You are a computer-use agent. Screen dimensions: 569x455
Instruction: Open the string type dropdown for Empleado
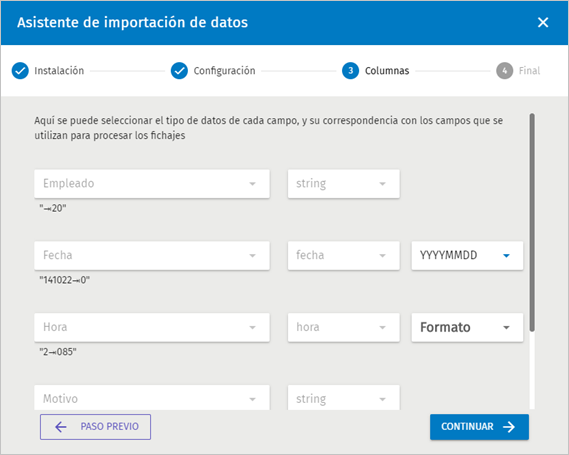[x=344, y=184]
